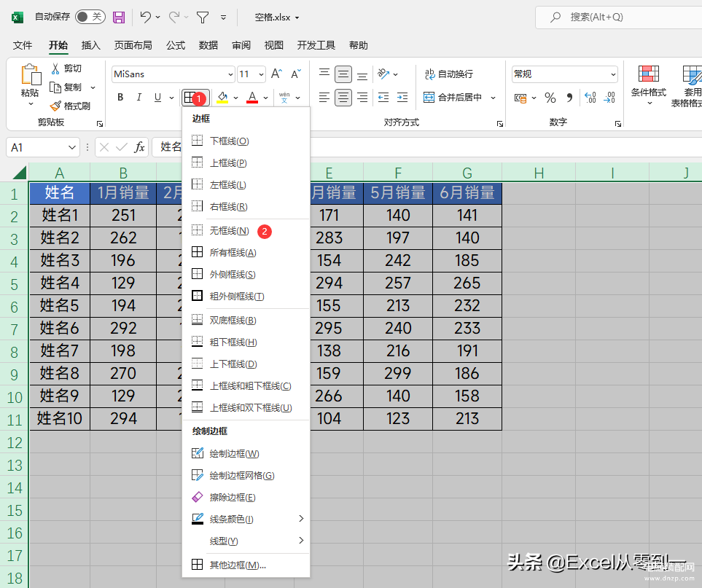The height and width of the screenshot is (588, 702).
Task: Apply underline with the U icon
Action: pos(157,97)
